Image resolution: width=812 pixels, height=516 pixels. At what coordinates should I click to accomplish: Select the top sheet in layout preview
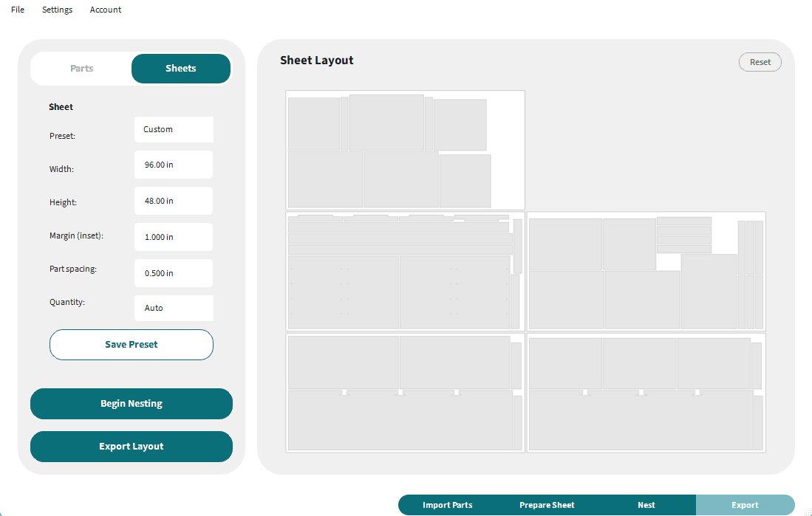[x=406, y=150]
